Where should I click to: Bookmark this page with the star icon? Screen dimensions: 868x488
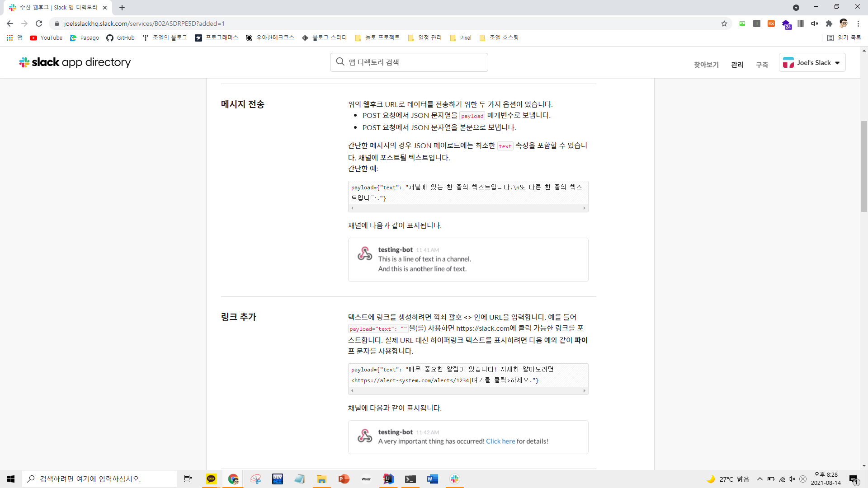(x=724, y=23)
